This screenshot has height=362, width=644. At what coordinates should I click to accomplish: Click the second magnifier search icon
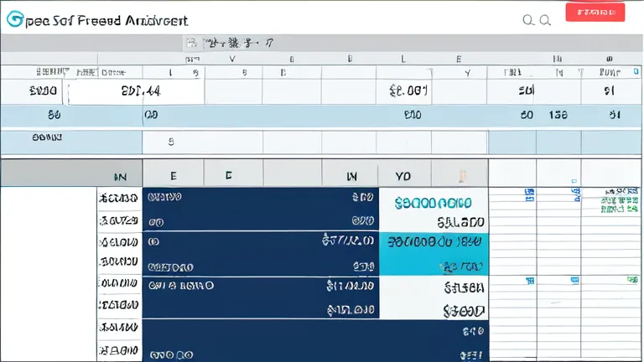[545, 20]
